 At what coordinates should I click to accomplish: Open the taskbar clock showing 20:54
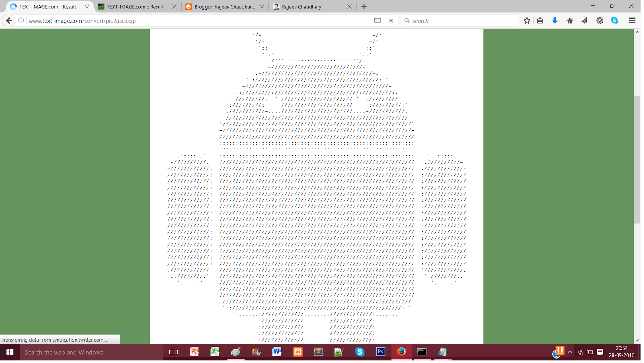[621, 352]
